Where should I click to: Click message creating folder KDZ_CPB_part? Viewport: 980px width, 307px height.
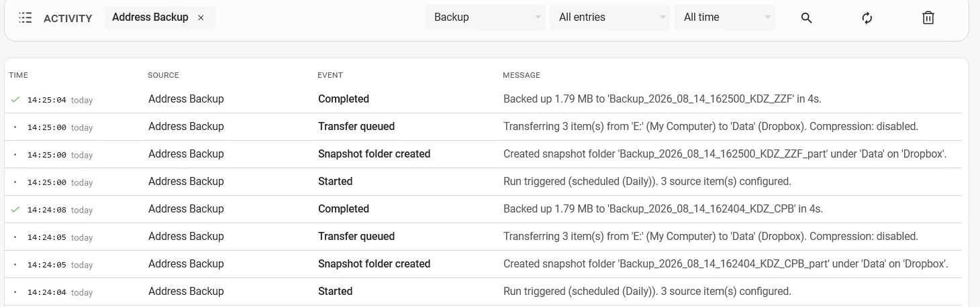pyautogui.click(x=726, y=264)
